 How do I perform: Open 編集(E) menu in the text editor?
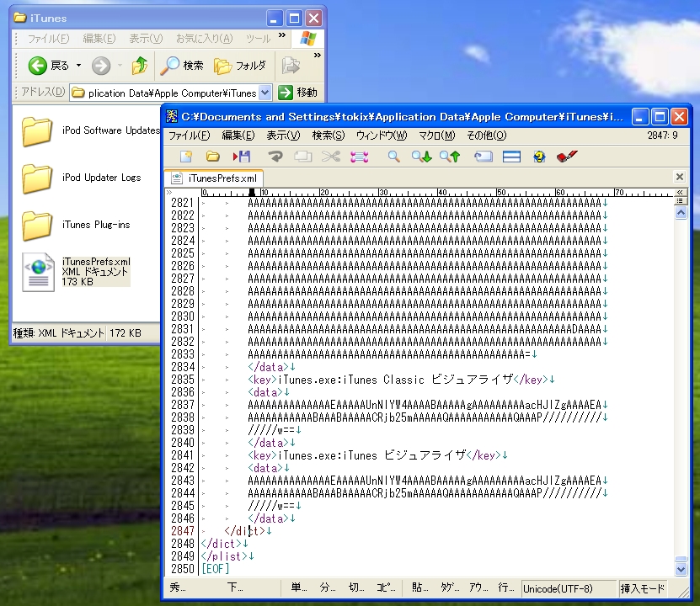click(x=238, y=136)
